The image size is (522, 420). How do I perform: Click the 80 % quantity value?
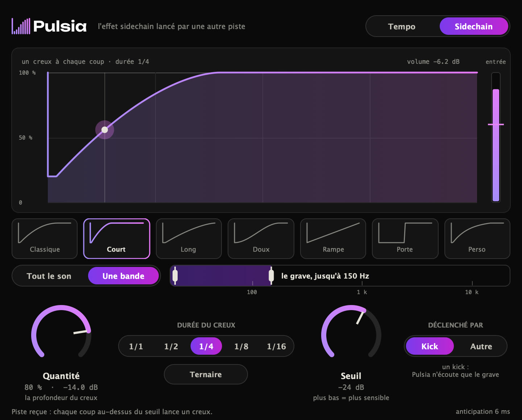33,387
